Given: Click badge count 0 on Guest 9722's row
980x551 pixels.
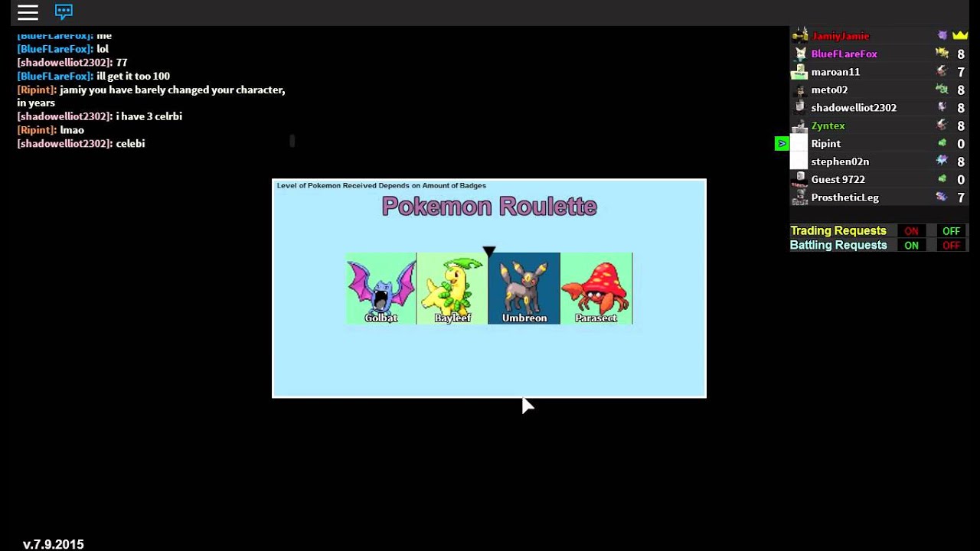Looking at the screenshot, I should click(961, 180).
